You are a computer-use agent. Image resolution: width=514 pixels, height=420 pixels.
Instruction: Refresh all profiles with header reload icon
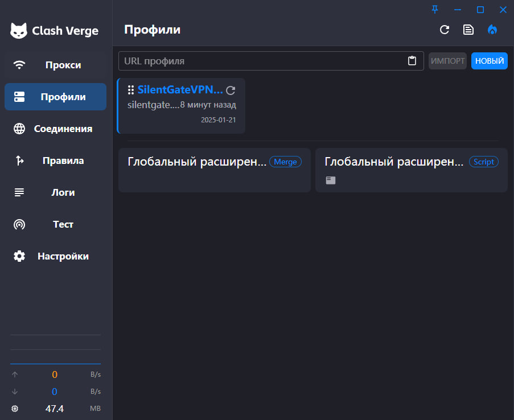pyautogui.click(x=445, y=30)
